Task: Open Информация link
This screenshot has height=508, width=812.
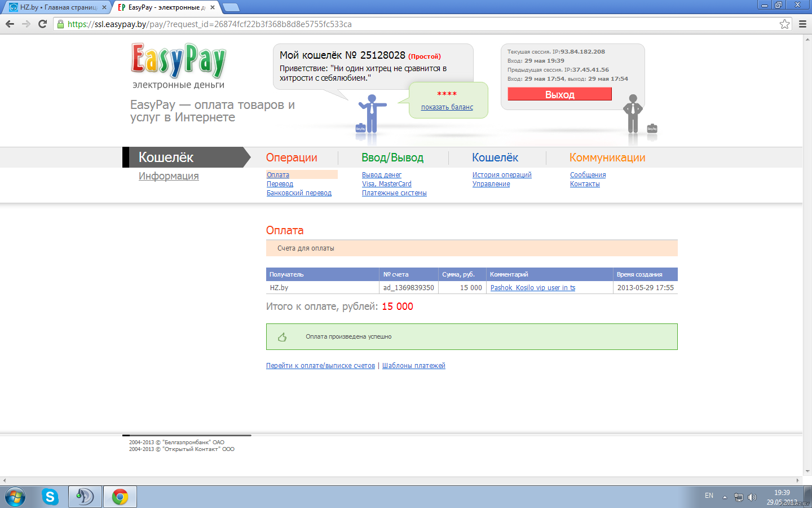Action: (169, 176)
